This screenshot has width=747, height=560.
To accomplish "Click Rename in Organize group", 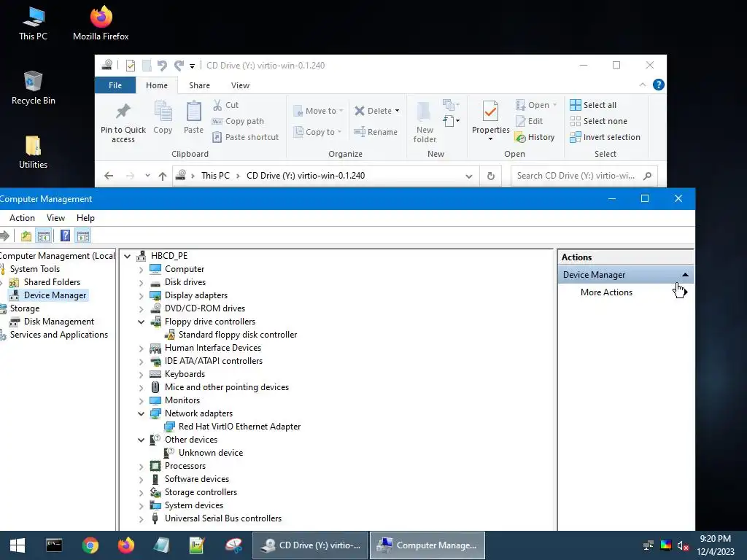I will pos(376,132).
